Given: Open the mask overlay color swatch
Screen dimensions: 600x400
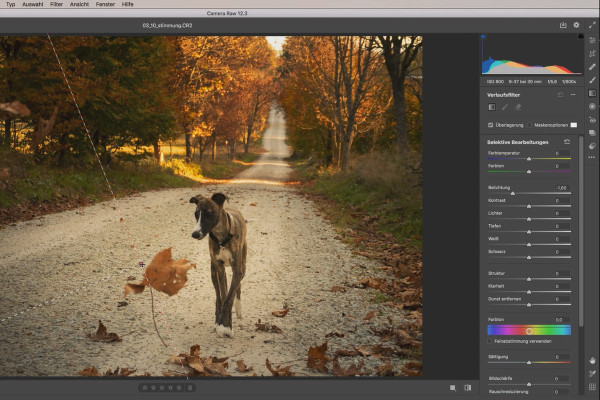Looking at the screenshot, I should [x=574, y=125].
